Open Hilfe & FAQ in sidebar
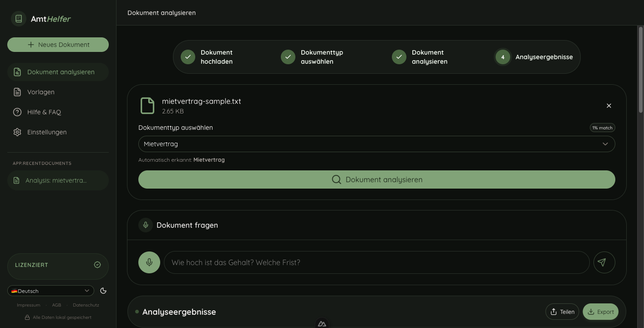Viewport: 644px width, 328px height. click(x=44, y=112)
